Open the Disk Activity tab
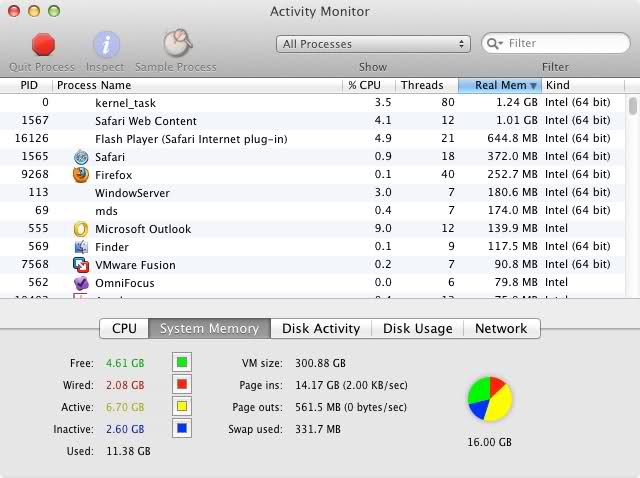Screen dimensions: 640x478 321,328
